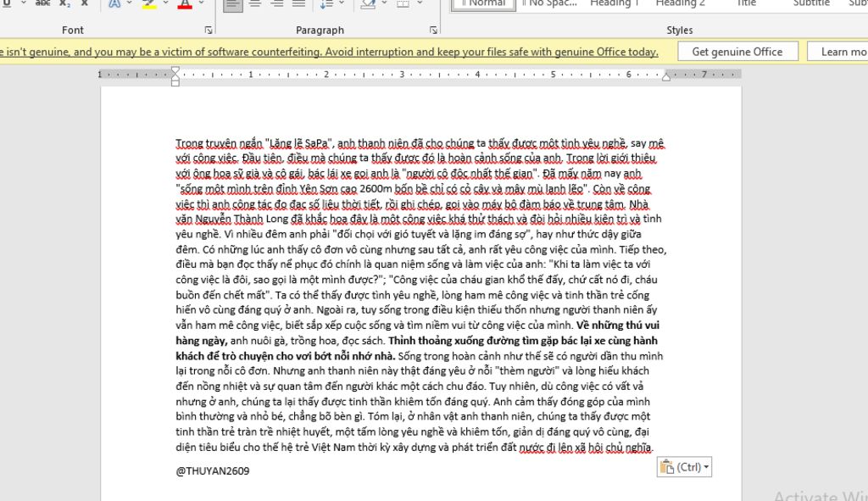
Task: Toggle subscript formatting
Action: 64,3
